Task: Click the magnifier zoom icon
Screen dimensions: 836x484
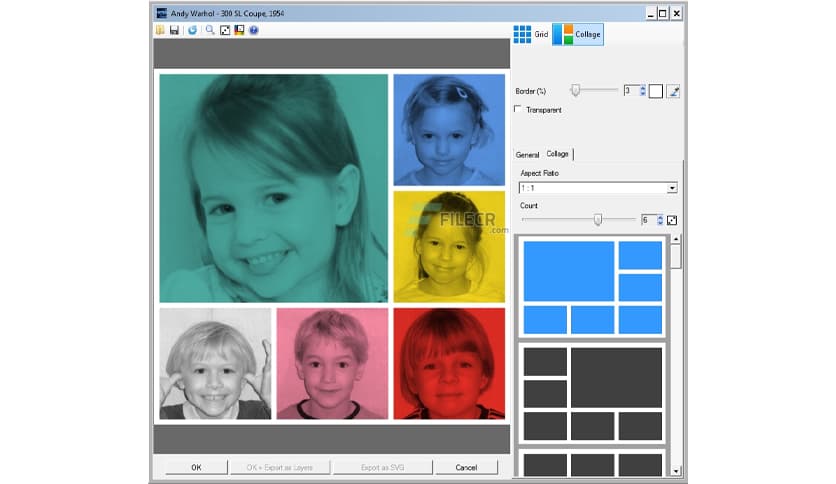Action: point(210,30)
